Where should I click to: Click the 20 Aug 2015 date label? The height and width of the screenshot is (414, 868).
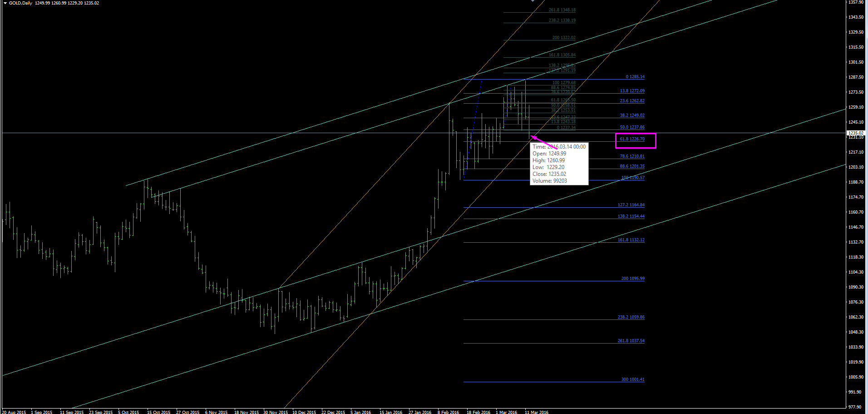point(14,412)
